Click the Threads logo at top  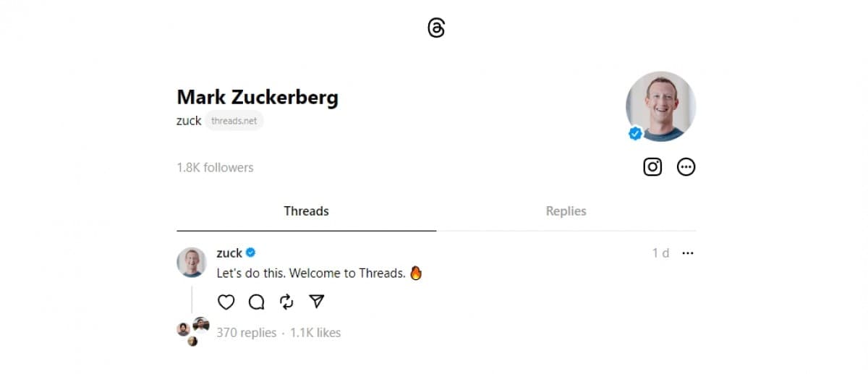click(436, 28)
